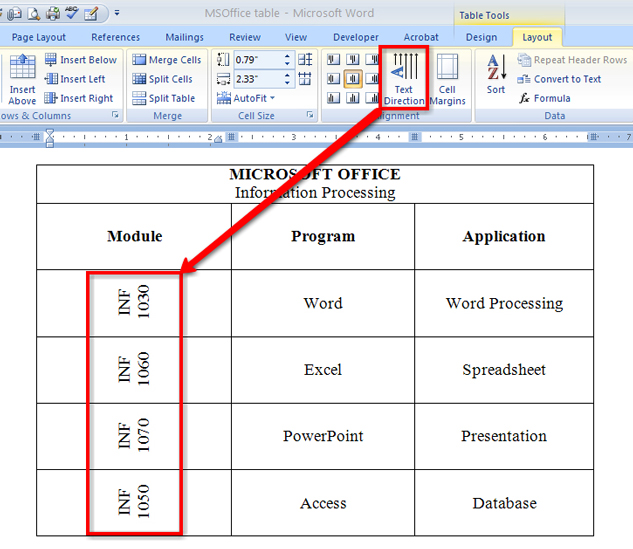Click Split Cells
633x549 pixels.
pyautogui.click(x=162, y=79)
